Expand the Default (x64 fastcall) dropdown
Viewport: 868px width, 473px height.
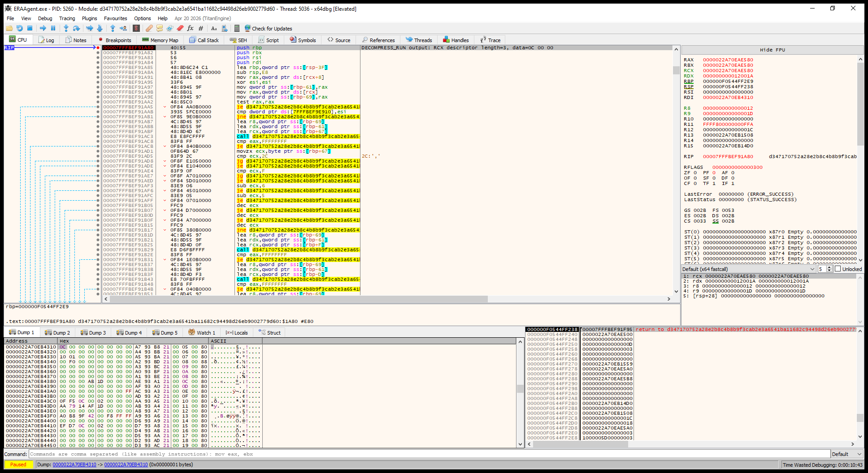click(748, 269)
